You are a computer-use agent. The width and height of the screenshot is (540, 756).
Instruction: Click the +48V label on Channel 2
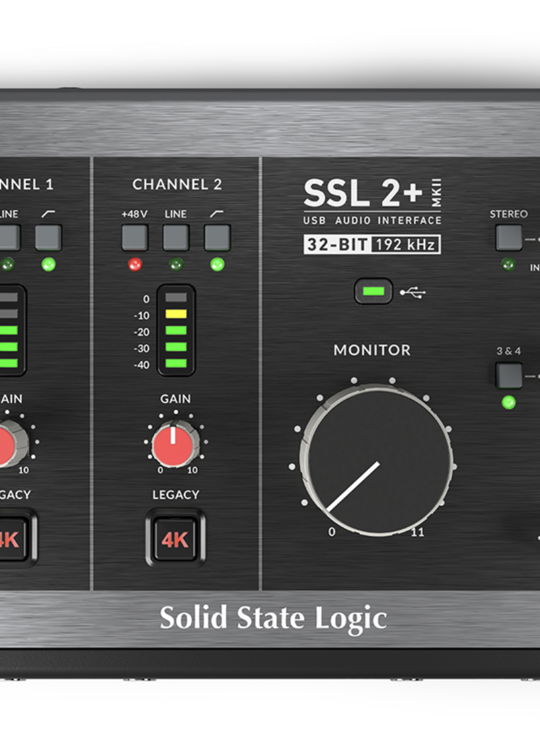pyautogui.click(x=134, y=214)
